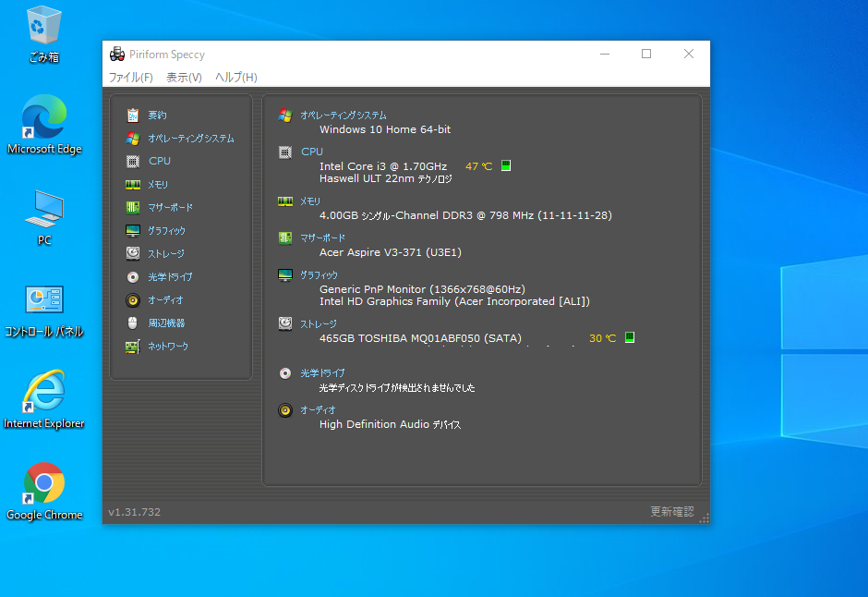Select the Internet Explorer desktop shortcut
Viewport: 868px width, 597px height.
[44, 400]
